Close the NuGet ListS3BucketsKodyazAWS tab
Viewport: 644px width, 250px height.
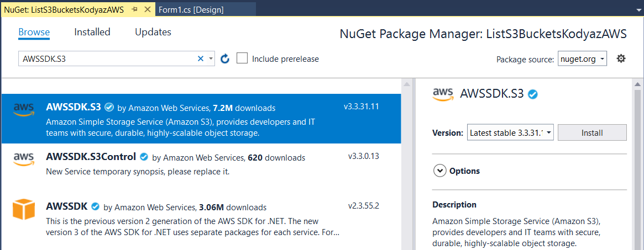click(x=147, y=9)
